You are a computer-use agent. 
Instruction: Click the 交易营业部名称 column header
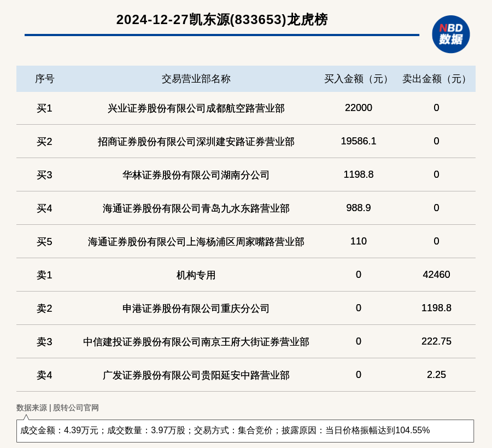tap(196, 79)
